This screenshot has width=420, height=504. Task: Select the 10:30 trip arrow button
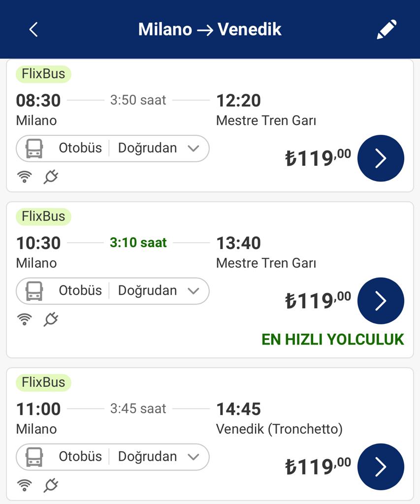pos(381,301)
